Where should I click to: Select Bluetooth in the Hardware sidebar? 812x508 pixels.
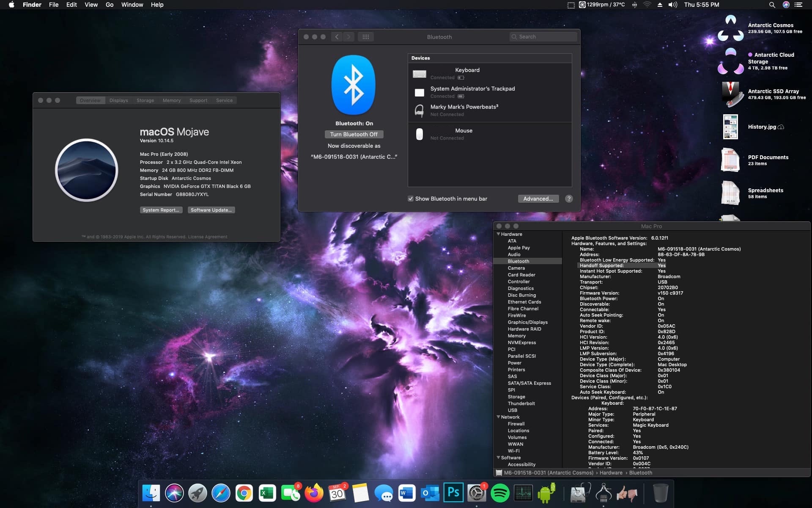click(518, 261)
